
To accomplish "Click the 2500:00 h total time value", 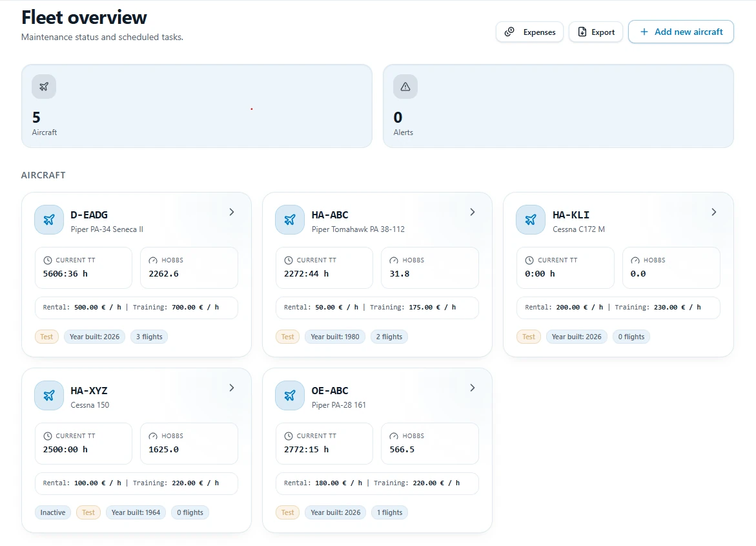I will [65, 450].
